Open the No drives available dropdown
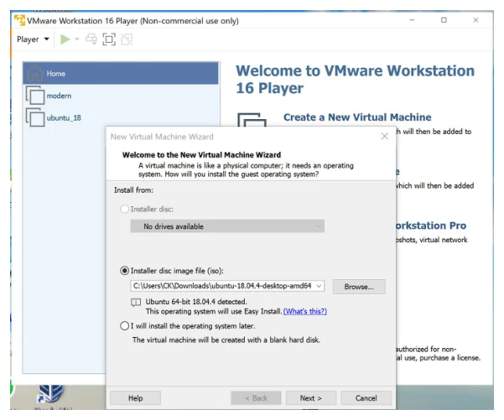The width and height of the screenshot is (504, 420). pos(227,226)
